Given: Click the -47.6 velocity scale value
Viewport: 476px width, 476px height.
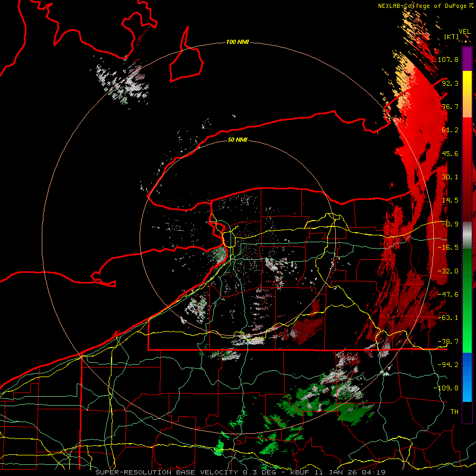Looking at the screenshot, I should (448, 295).
